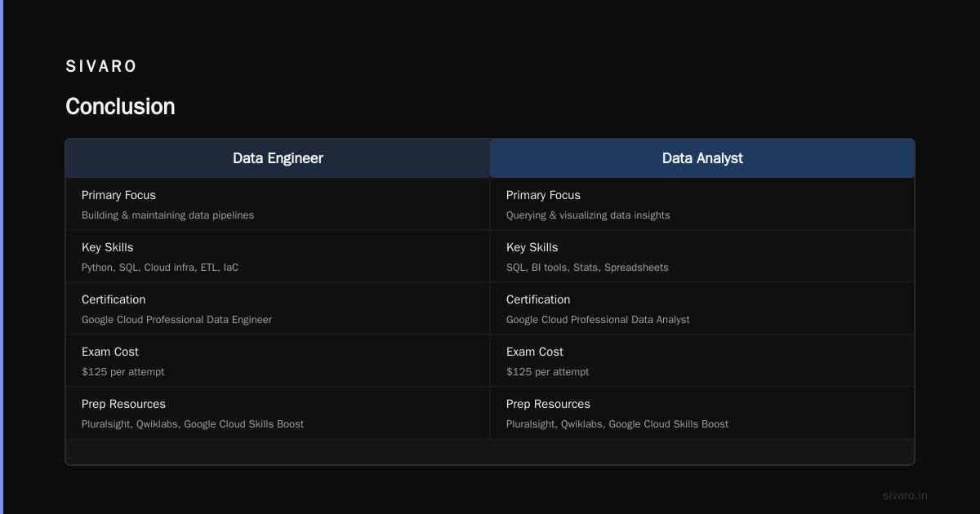Click Querying & visualizing data insights text
The width and height of the screenshot is (980, 514).
[x=588, y=215]
